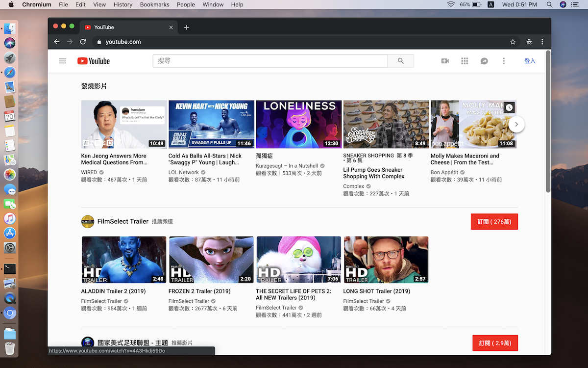The height and width of the screenshot is (368, 588).
Task: Subscribe to FilmSelect Trailer with 訂閱 (276萬) button
Action: pos(494,222)
